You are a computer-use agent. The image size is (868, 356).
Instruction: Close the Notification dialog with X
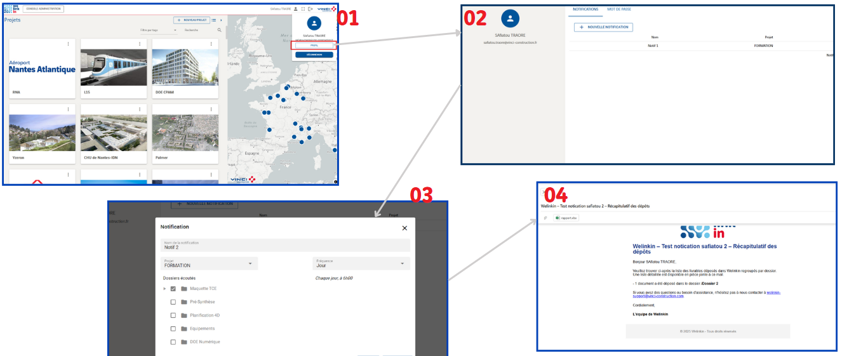pyautogui.click(x=404, y=228)
